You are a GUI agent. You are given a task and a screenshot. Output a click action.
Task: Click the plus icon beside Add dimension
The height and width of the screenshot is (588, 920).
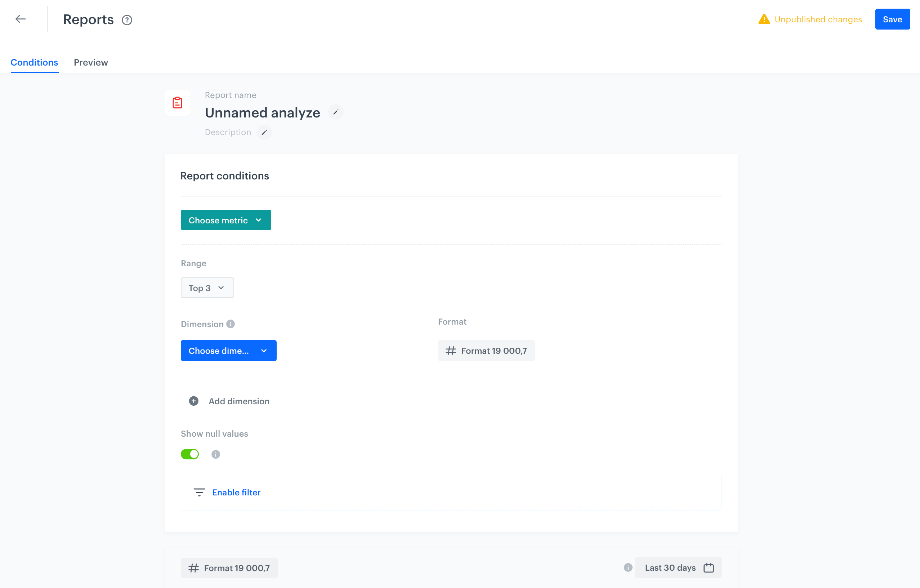(194, 401)
